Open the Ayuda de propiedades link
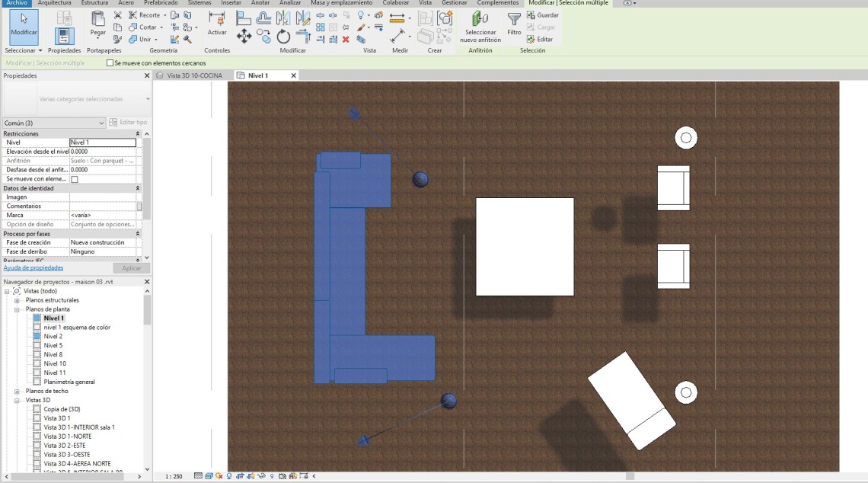Screen dimensions: 868x483 (34, 268)
